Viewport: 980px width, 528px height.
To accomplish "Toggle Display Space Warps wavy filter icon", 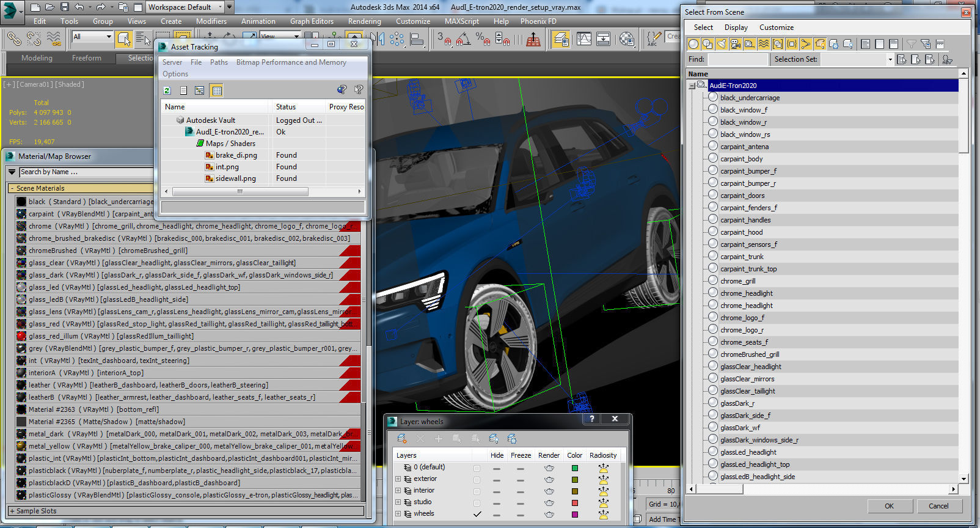I will [x=763, y=44].
